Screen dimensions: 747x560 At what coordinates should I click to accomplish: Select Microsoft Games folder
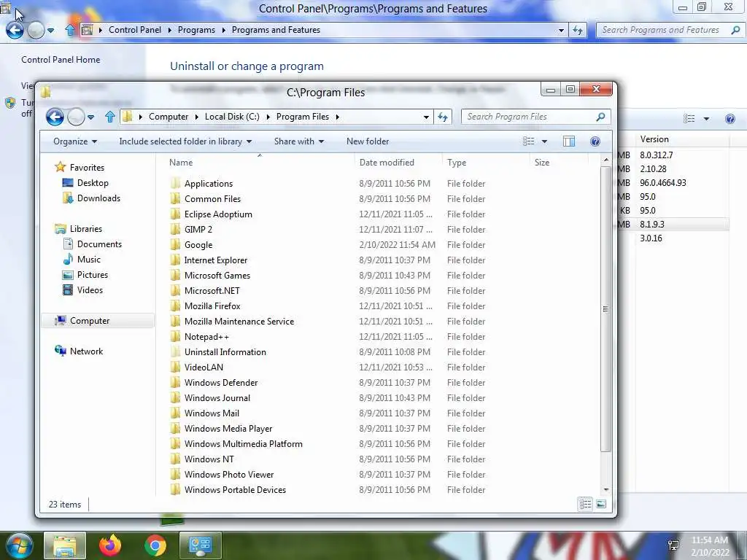217,275
